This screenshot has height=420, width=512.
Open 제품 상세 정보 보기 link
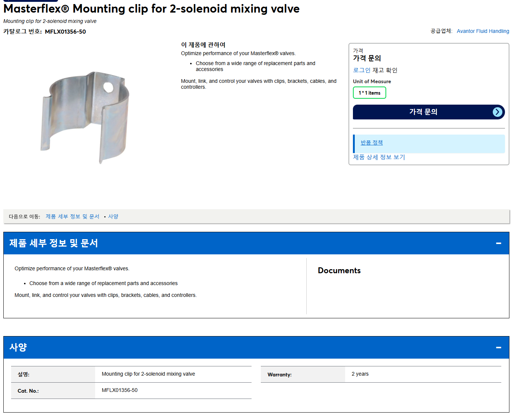point(379,157)
